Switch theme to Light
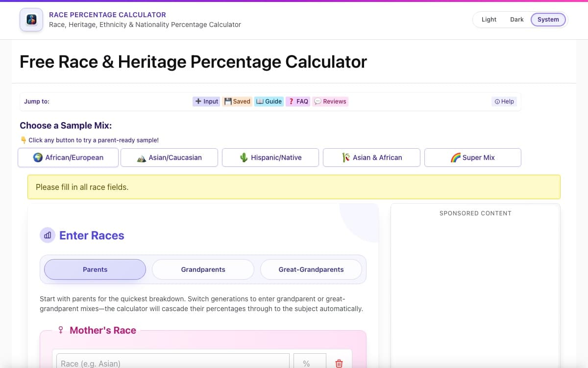Viewport: 588px width, 368px height. tap(489, 20)
